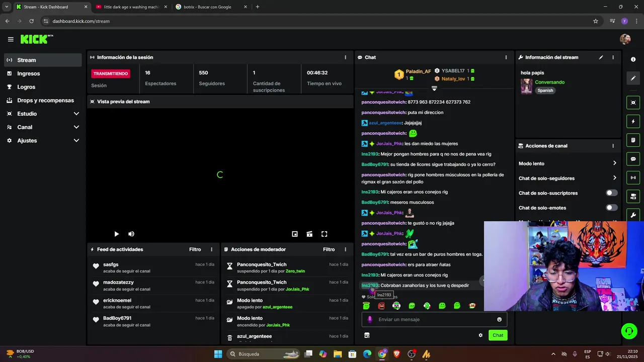Open the hamburger menu next to Kick logo

pos(11,39)
